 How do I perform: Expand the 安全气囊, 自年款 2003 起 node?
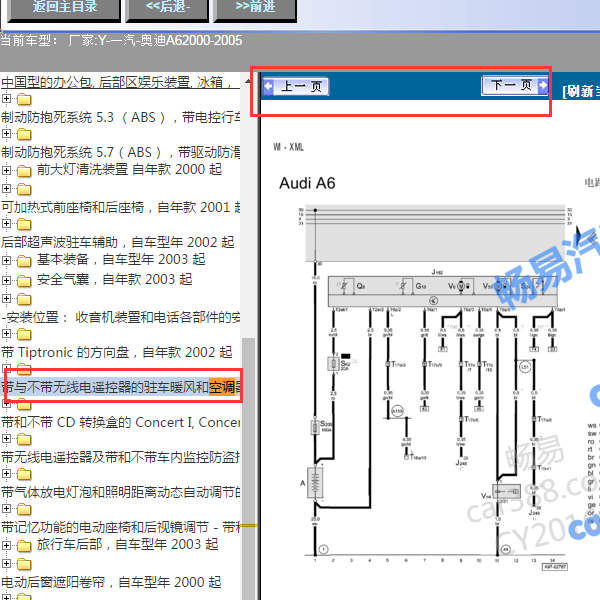point(6,280)
